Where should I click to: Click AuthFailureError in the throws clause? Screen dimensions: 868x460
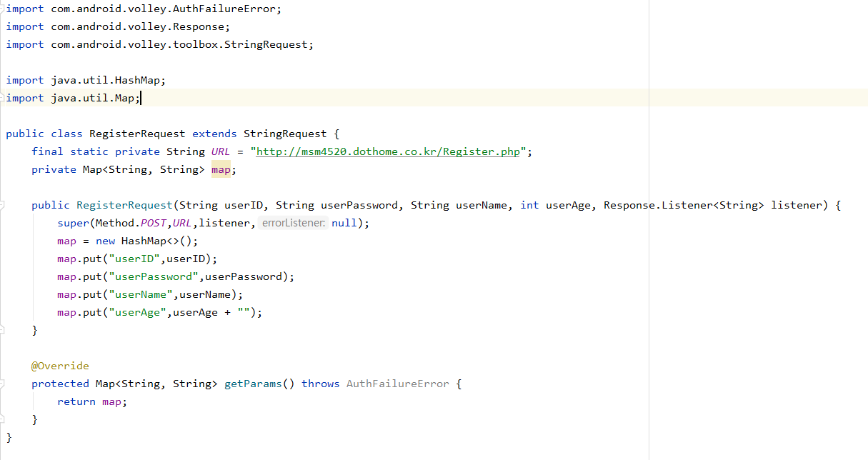coord(398,384)
